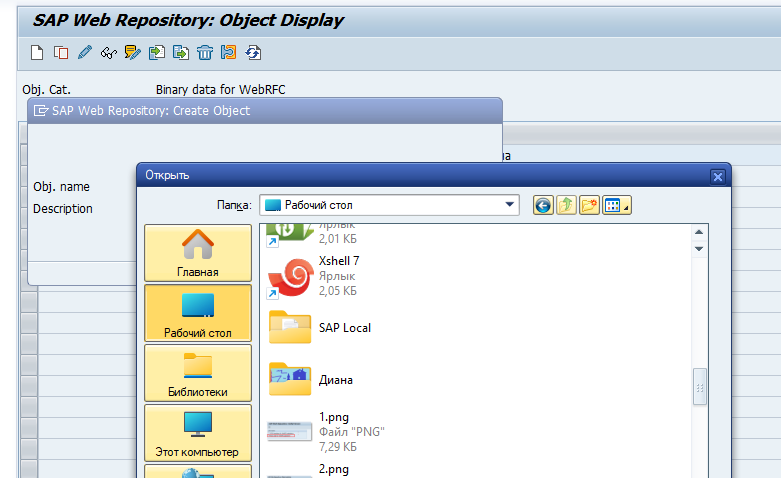Select the SAP Local folder
Viewport: 781px width, 478px height.
click(320, 328)
